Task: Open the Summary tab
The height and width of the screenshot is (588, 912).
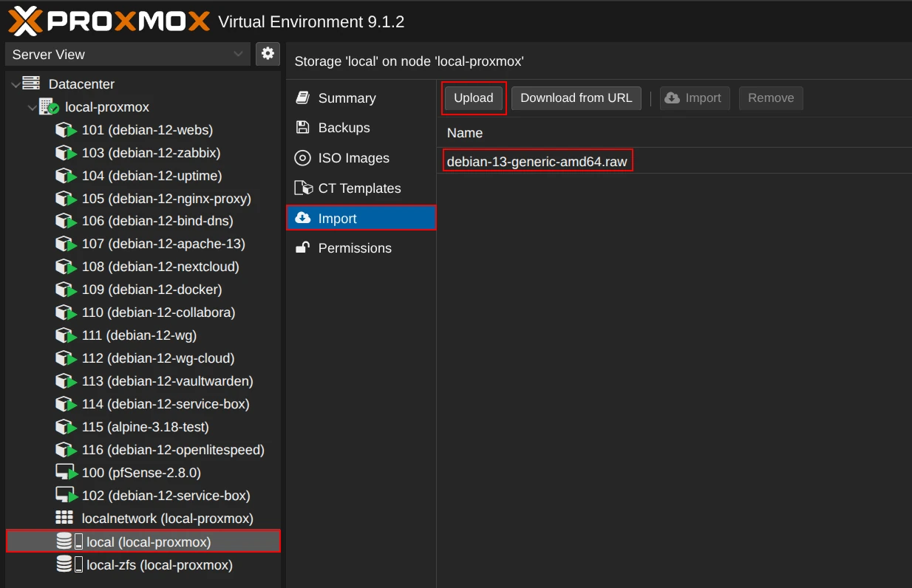Action: click(347, 98)
